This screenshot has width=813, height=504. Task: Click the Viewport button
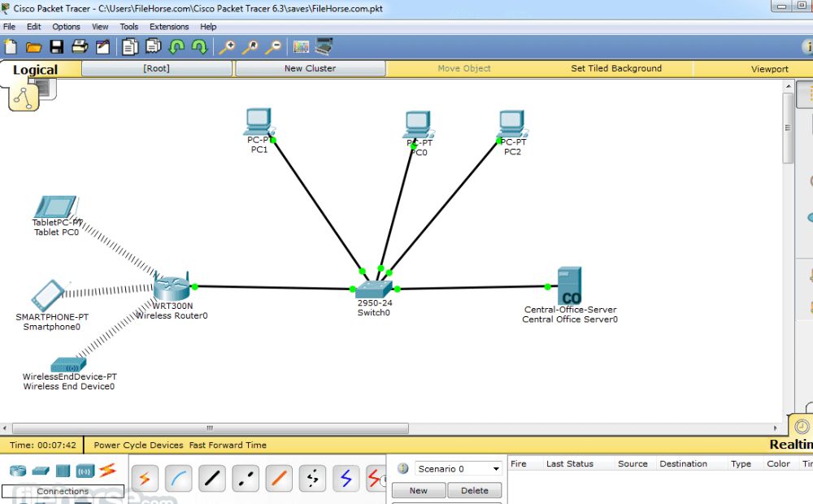pos(769,69)
